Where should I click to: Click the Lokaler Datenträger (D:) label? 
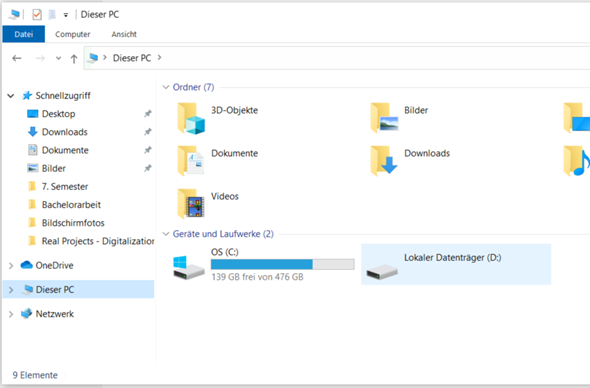pyautogui.click(x=453, y=258)
